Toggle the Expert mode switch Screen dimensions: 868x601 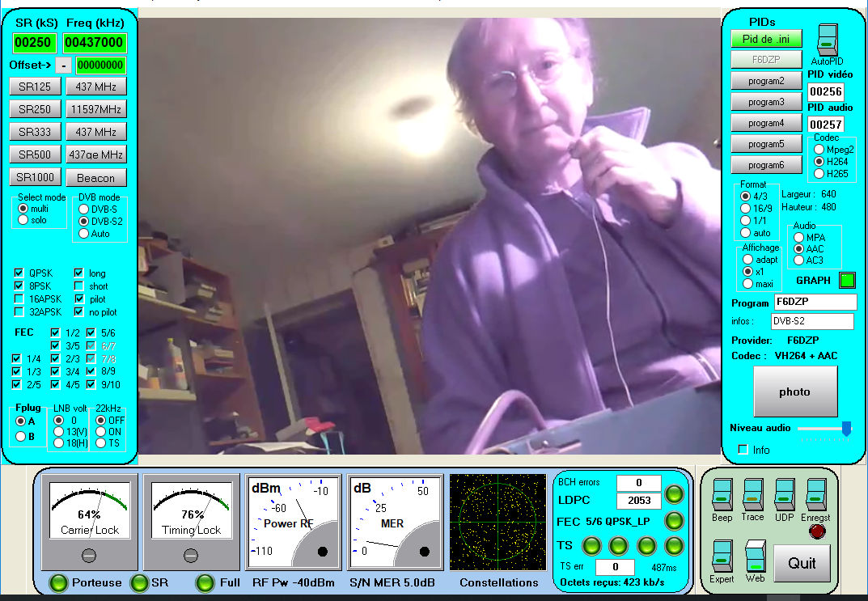pos(722,556)
